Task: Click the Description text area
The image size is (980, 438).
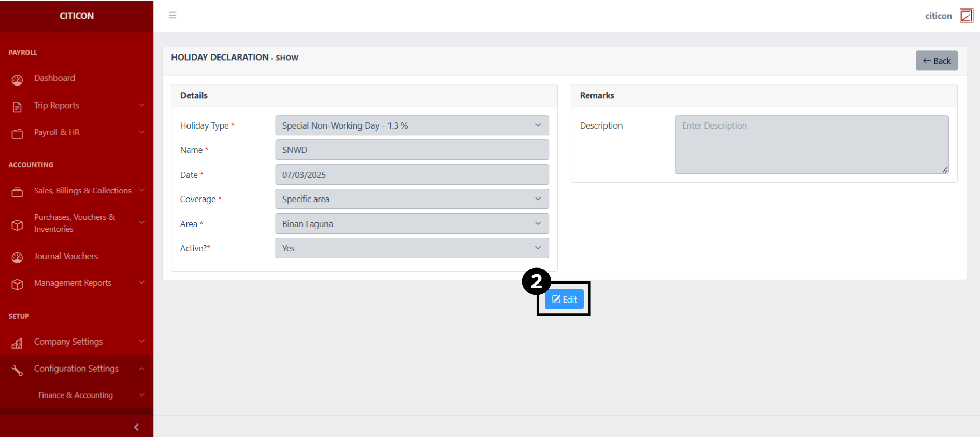Action: pyautogui.click(x=812, y=144)
